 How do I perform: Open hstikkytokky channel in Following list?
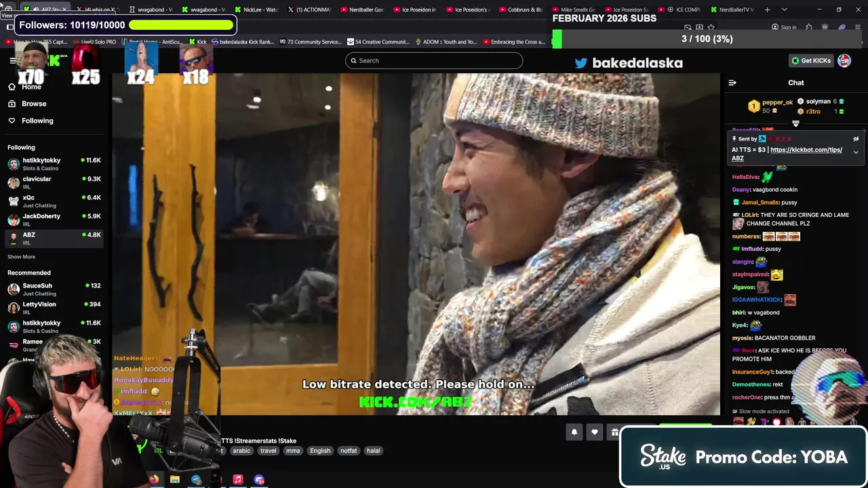[54, 164]
